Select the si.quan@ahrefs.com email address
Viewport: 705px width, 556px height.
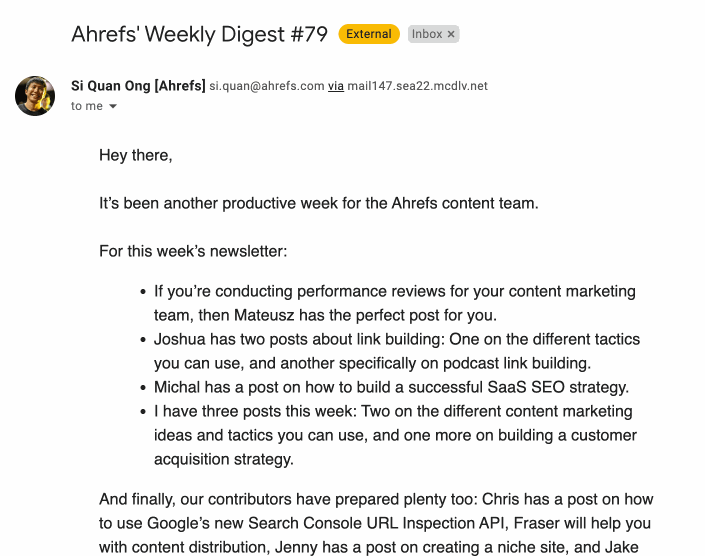(267, 86)
